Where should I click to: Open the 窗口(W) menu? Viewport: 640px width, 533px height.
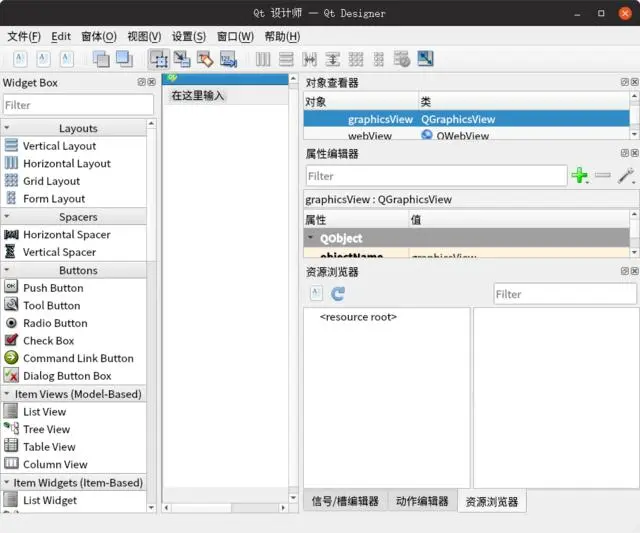point(235,37)
